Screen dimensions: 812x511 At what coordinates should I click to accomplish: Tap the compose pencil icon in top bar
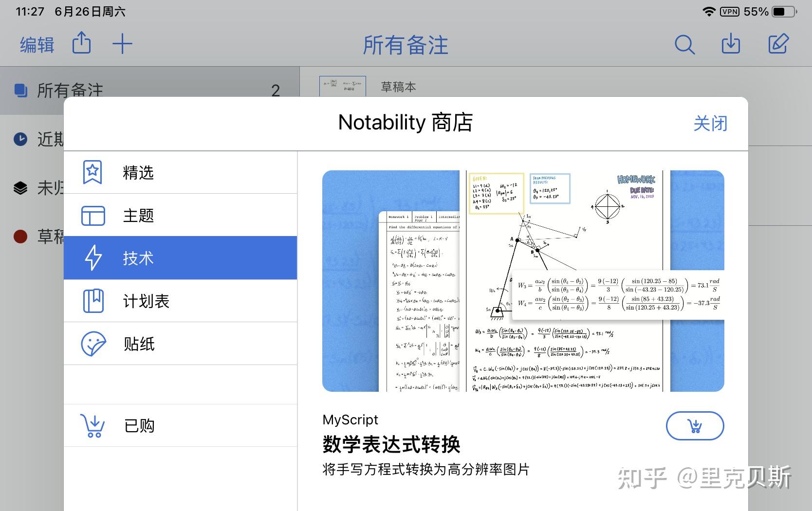coord(778,44)
